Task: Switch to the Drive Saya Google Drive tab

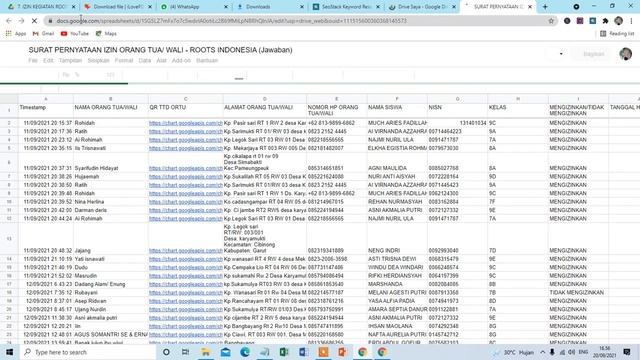Action: tap(422, 7)
